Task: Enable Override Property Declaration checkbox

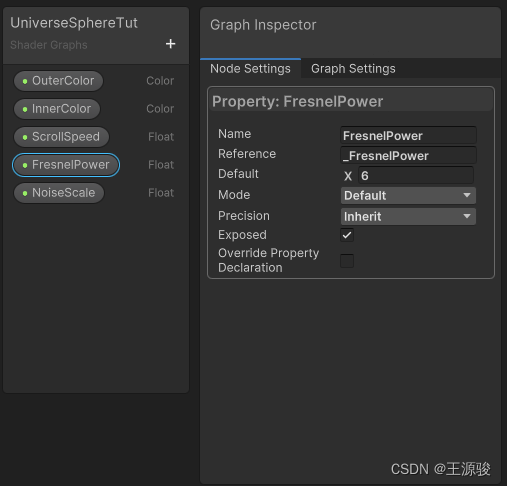Action: pos(347,261)
